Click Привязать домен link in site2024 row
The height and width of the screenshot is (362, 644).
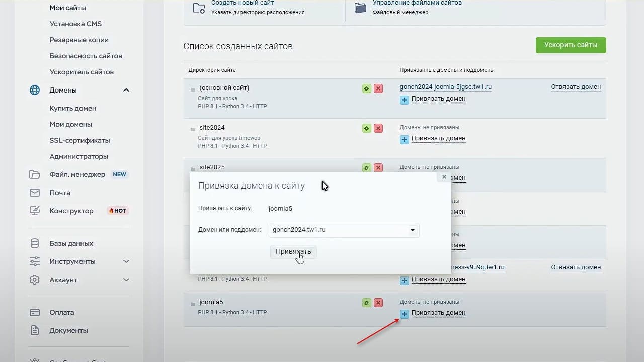(438, 138)
